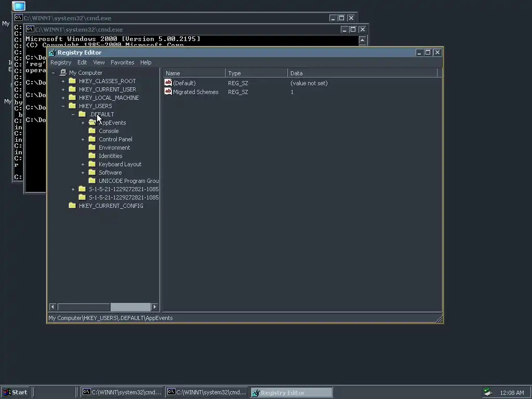This screenshot has height=399, width=532.
Task: Select the Environment key label
Action: [x=114, y=148]
